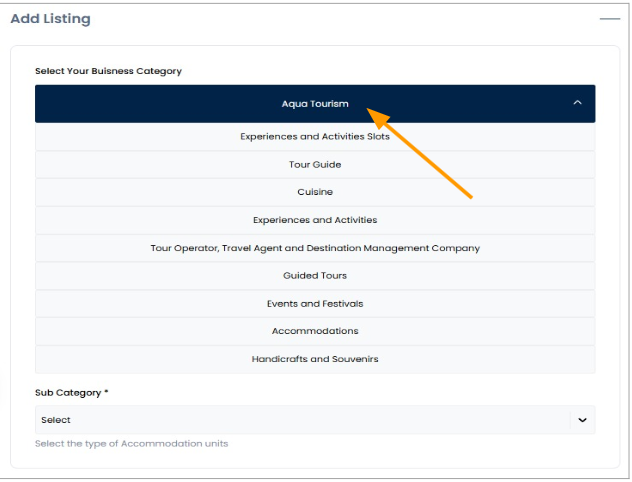Click the required asterisk next to Sub Category
The height and width of the screenshot is (482, 632).
click(106, 393)
